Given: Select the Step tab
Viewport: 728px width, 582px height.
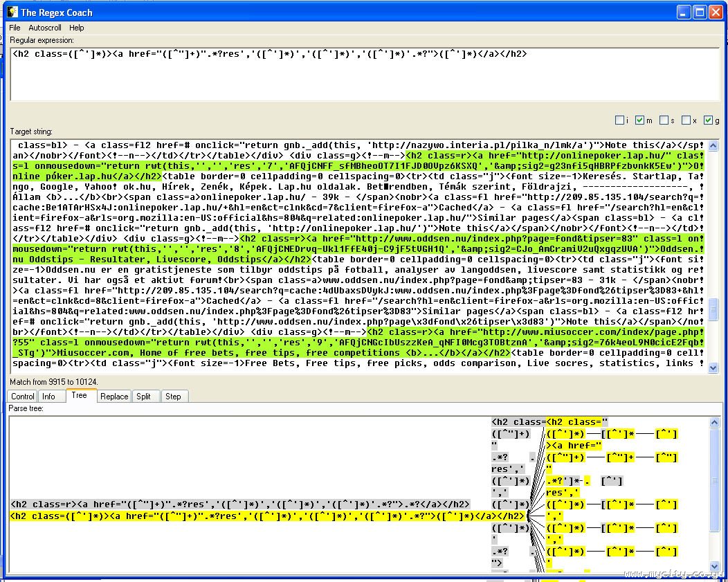Looking at the screenshot, I should pyautogui.click(x=173, y=397).
